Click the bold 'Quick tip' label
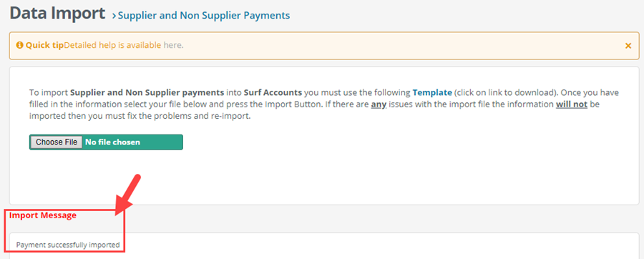The height and width of the screenshot is (259, 644). click(44, 45)
